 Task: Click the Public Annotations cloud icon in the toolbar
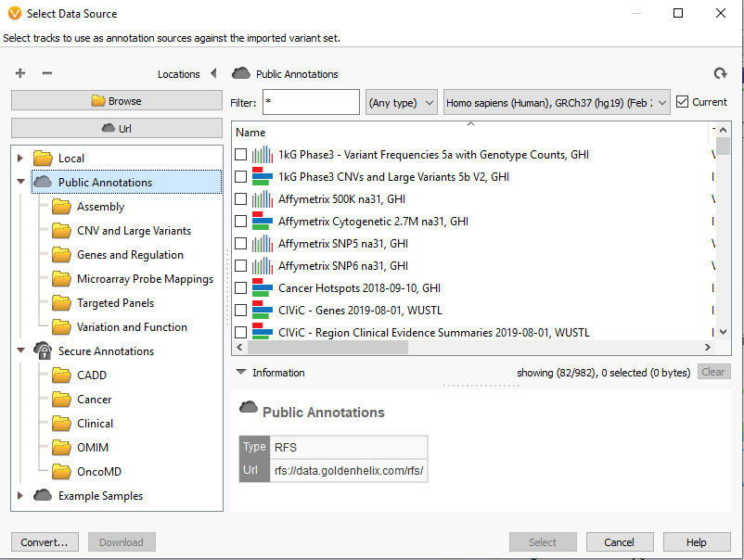240,73
